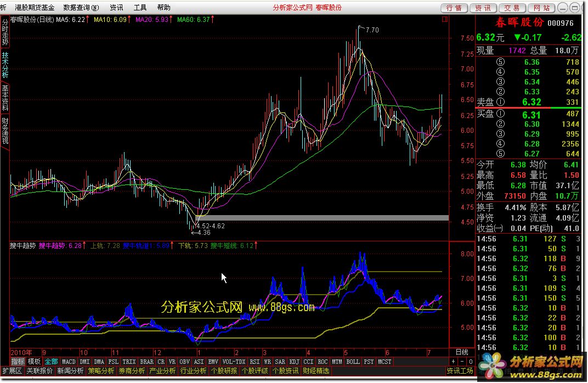This screenshot has width=588, height=383.
Task: Click the 网站 button
Action: point(541,8)
